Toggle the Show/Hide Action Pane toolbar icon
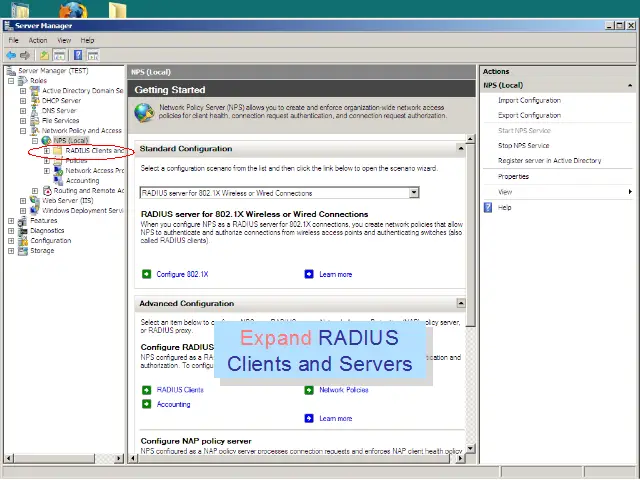Image resolution: width=640 pixels, height=480 pixels. pyautogui.click(x=93, y=55)
